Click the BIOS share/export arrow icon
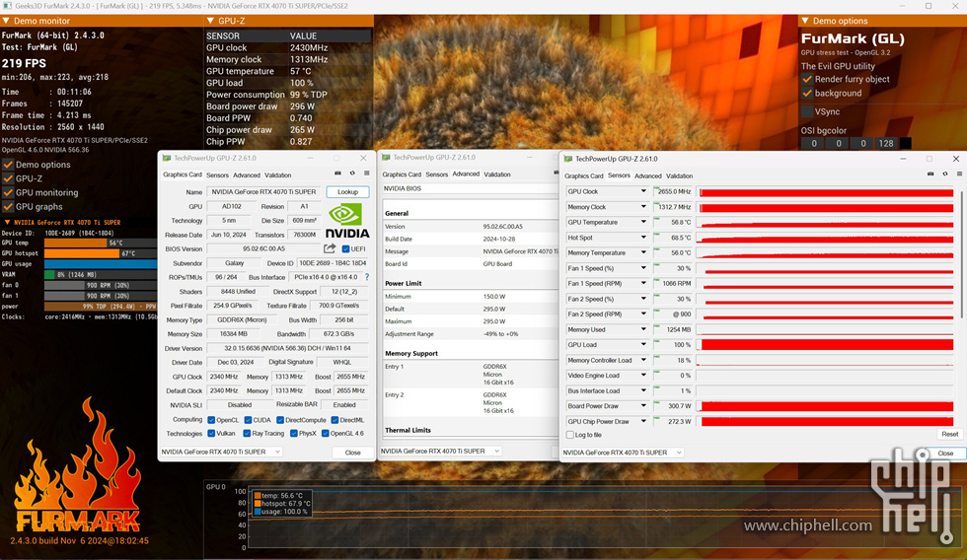 pyautogui.click(x=330, y=248)
